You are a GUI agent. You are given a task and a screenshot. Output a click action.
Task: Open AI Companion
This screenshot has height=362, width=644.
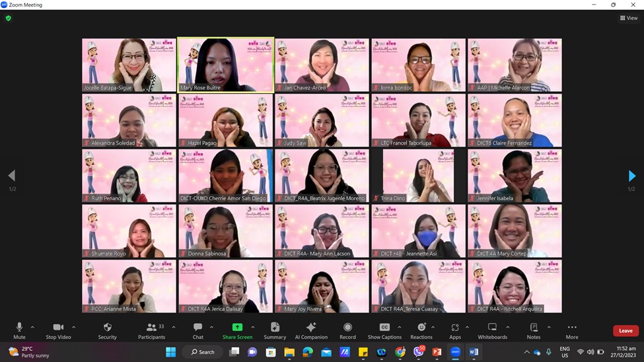coord(311,330)
